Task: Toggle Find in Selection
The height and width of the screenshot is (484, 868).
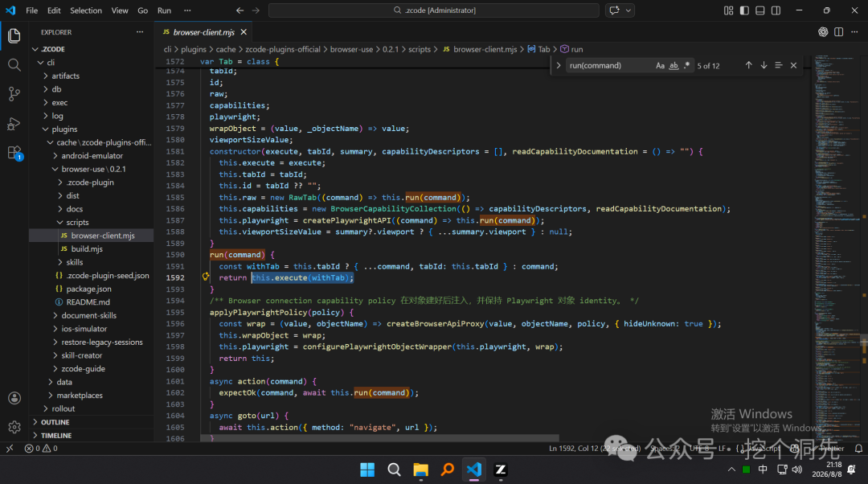Action: click(778, 65)
